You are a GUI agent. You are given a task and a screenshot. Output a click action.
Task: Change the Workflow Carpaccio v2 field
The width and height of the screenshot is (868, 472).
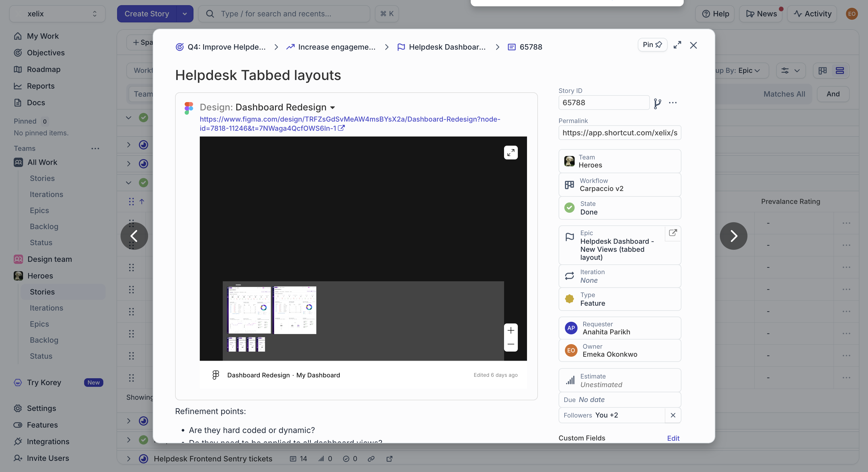619,185
